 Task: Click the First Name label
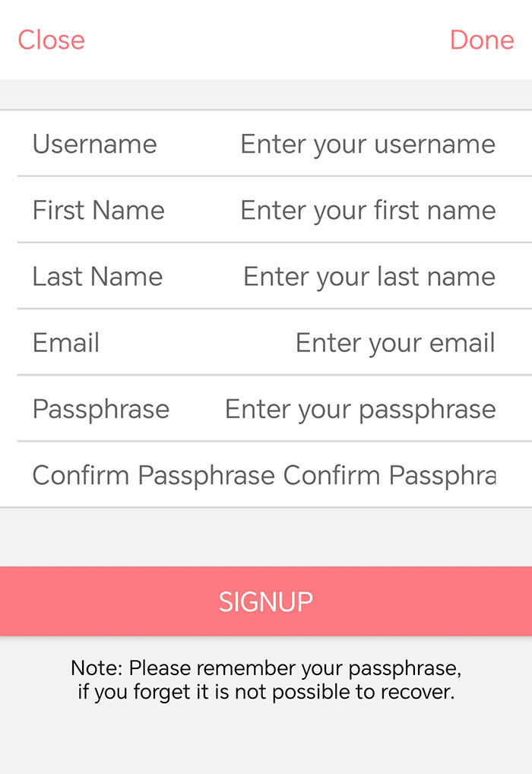(x=99, y=211)
